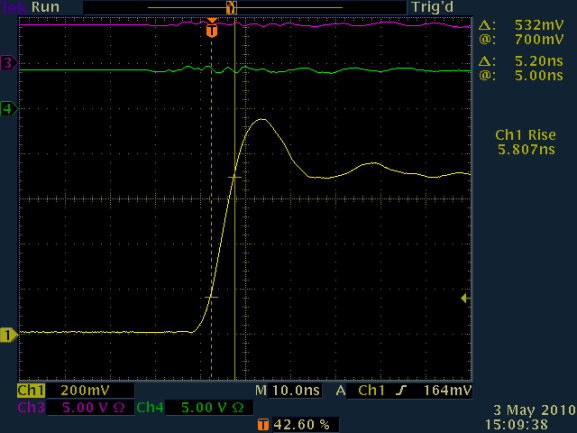Click the 164mV trigger level value
The image size is (577, 433).
coord(447,390)
